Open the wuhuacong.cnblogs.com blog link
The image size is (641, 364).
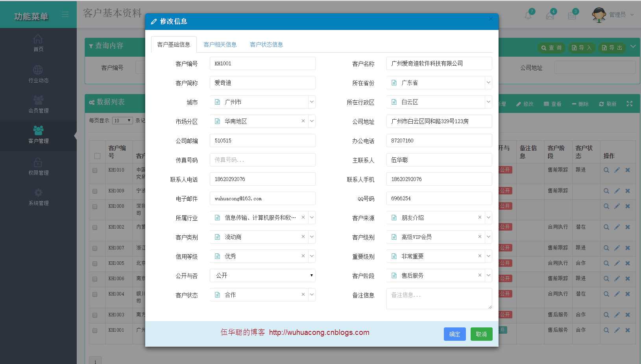pyautogui.click(x=319, y=333)
